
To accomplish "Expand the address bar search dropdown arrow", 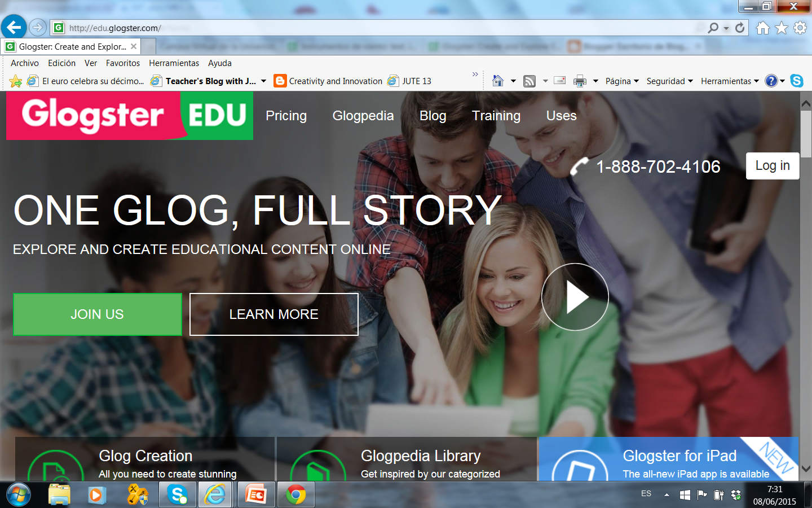I will pyautogui.click(x=726, y=28).
